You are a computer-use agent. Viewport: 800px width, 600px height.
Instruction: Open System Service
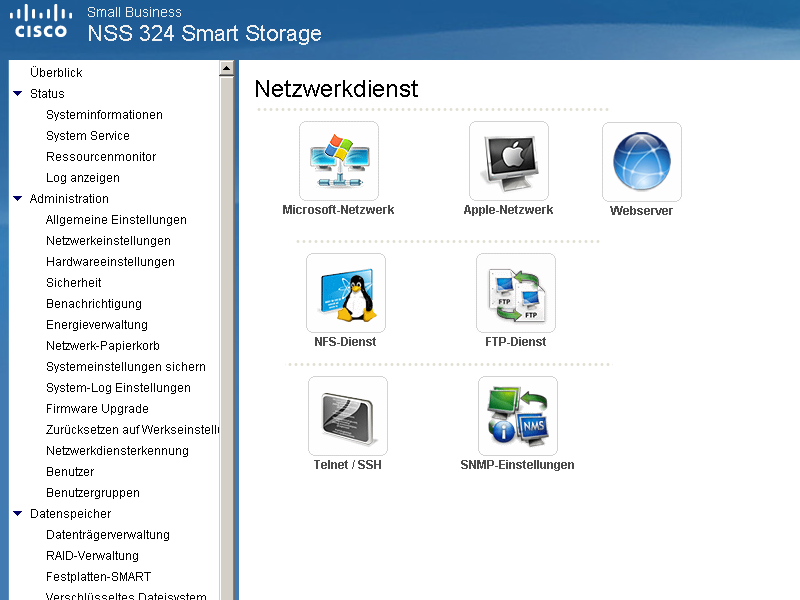click(x=88, y=136)
